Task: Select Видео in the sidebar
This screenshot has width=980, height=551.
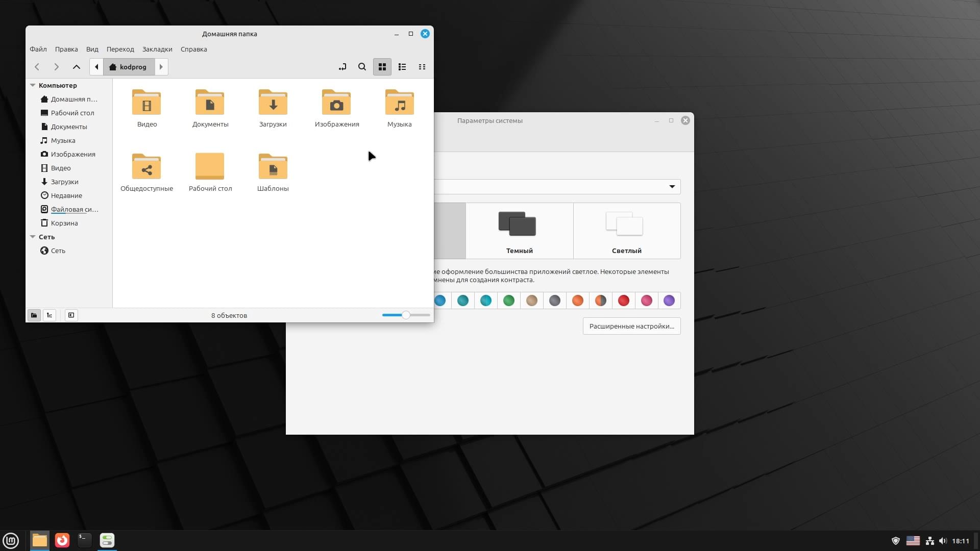Action: [69, 168]
